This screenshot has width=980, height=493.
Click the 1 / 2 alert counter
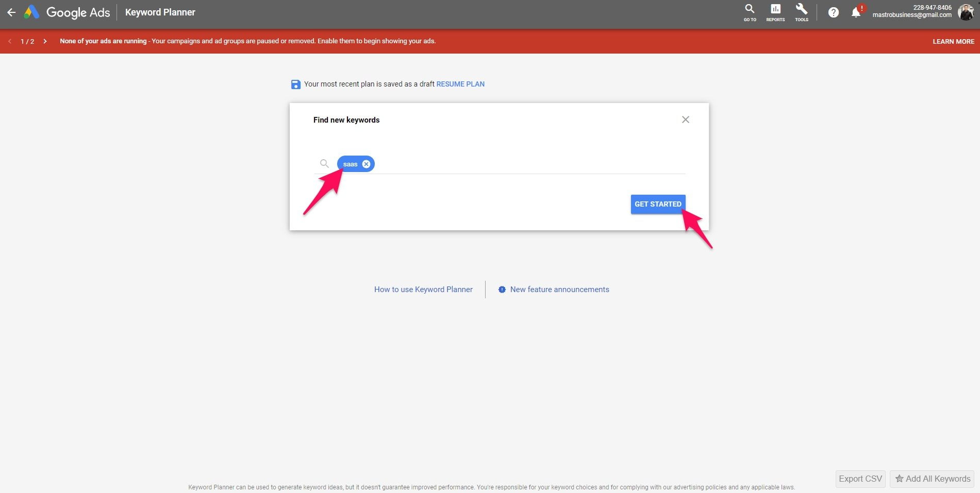click(x=27, y=41)
